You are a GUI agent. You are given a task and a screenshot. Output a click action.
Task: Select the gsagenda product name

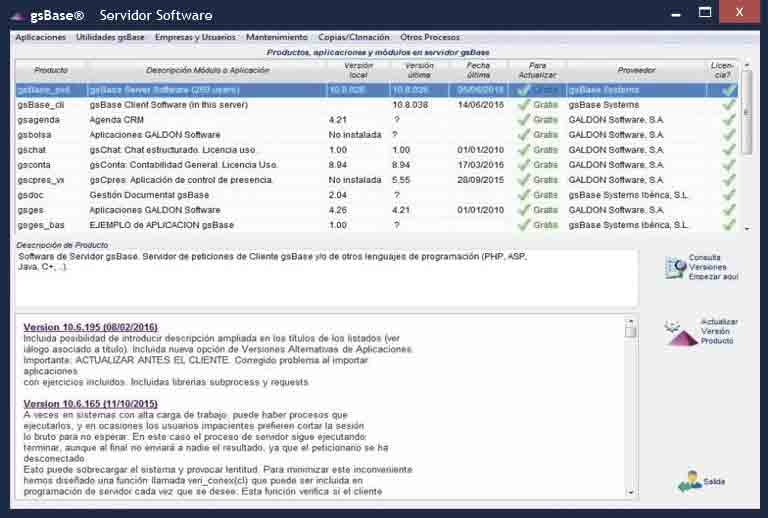click(38, 120)
